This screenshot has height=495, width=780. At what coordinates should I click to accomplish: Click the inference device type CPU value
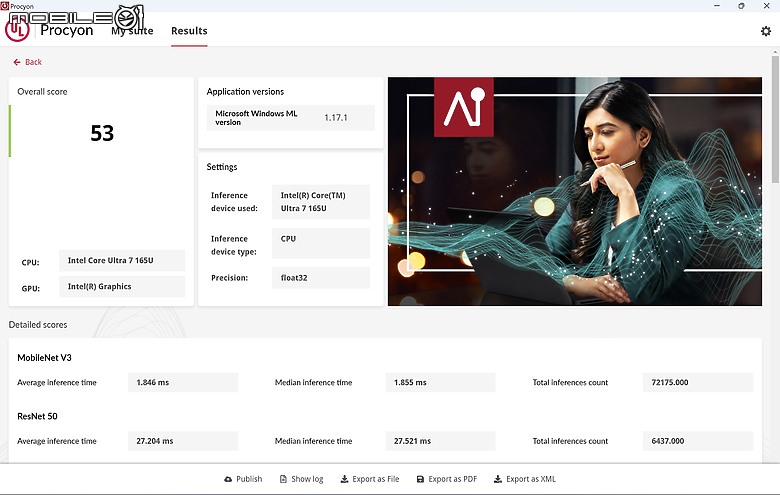pyautogui.click(x=321, y=243)
